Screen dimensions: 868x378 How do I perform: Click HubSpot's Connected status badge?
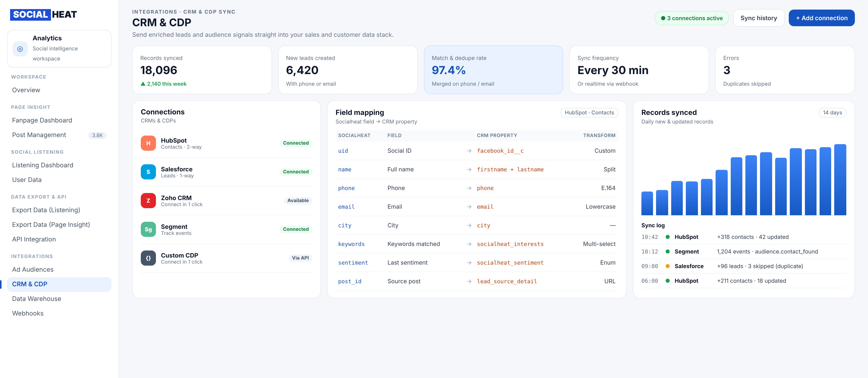(x=295, y=143)
